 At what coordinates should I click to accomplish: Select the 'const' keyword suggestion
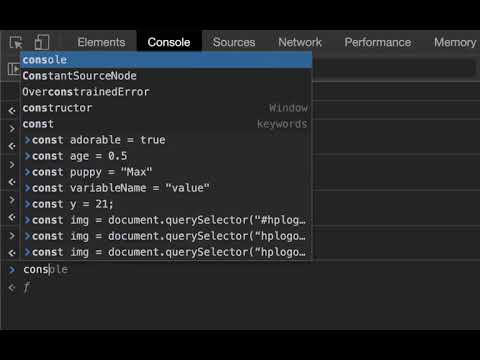tap(166, 124)
